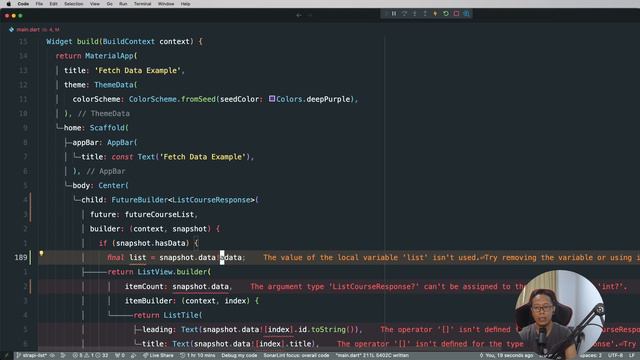This screenshot has height=360, width=640.
Task: Click 'list' variable on line 189
Action: (x=138, y=258)
